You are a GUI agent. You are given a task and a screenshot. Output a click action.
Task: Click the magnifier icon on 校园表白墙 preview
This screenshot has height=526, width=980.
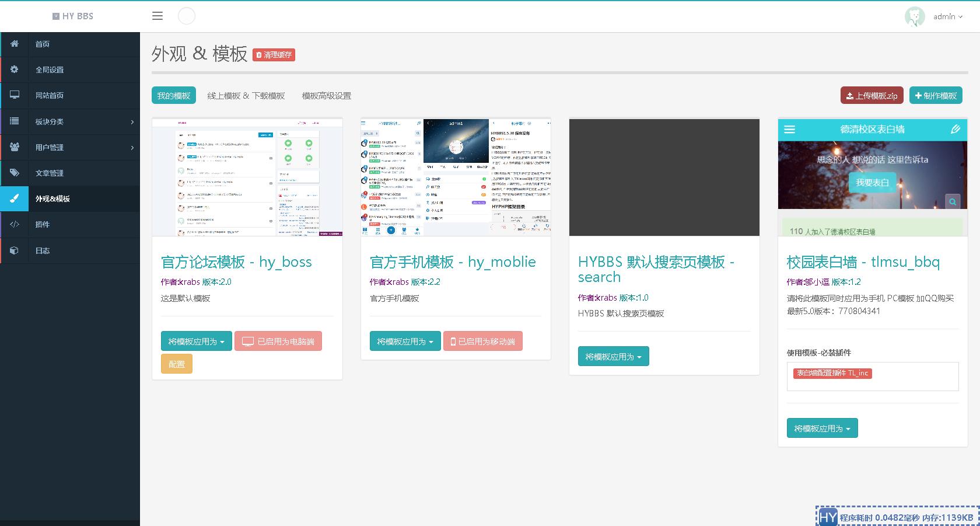coord(953,201)
